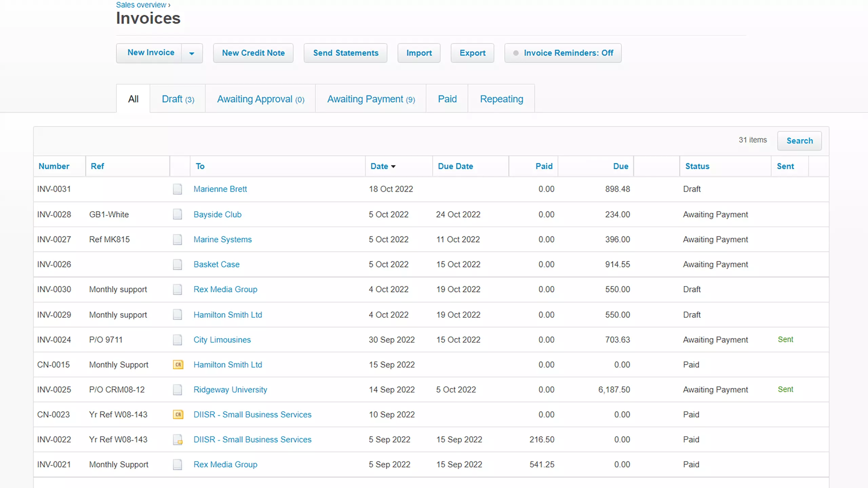Click the 31 items count label
This screenshot has height=488, width=868.
pyautogui.click(x=753, y=140)
